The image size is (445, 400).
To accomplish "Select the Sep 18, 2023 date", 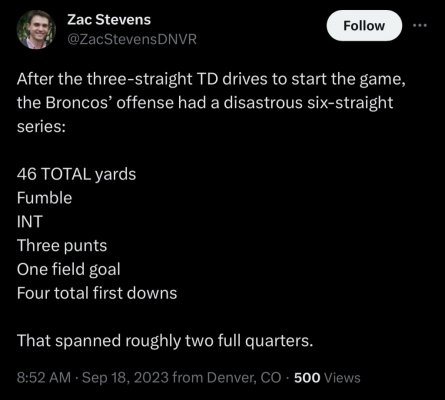I will point(125,378).
